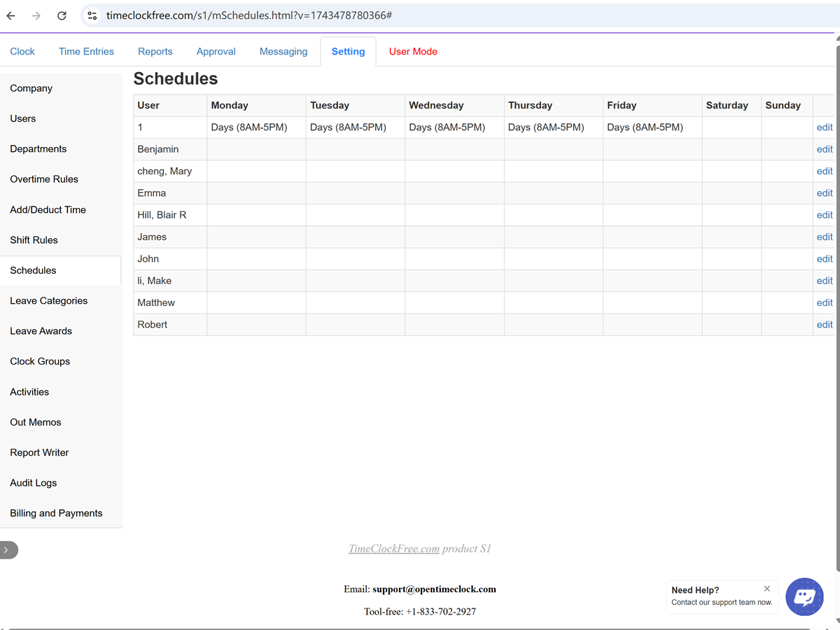Click the Thursday Days (8AM-5PM) cell
The image size is (840, 630).
coord(554,127)
